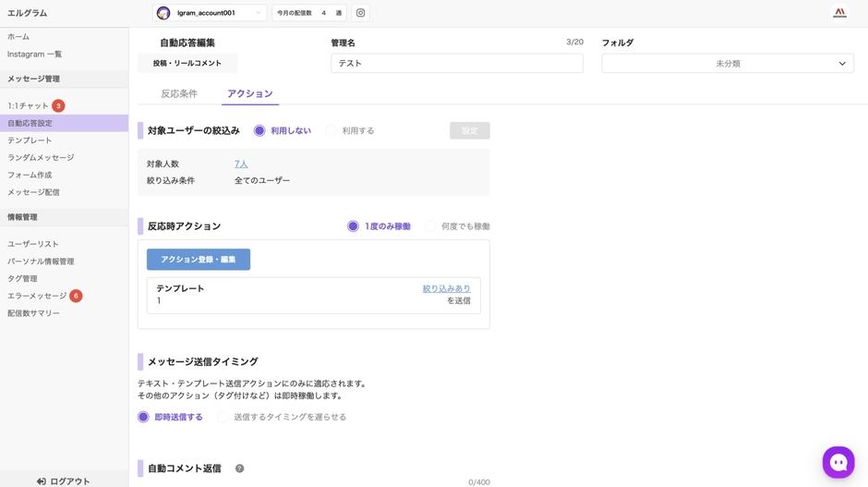
Task: Open テンプレート in the sidebar
Action: coord(30,140)
